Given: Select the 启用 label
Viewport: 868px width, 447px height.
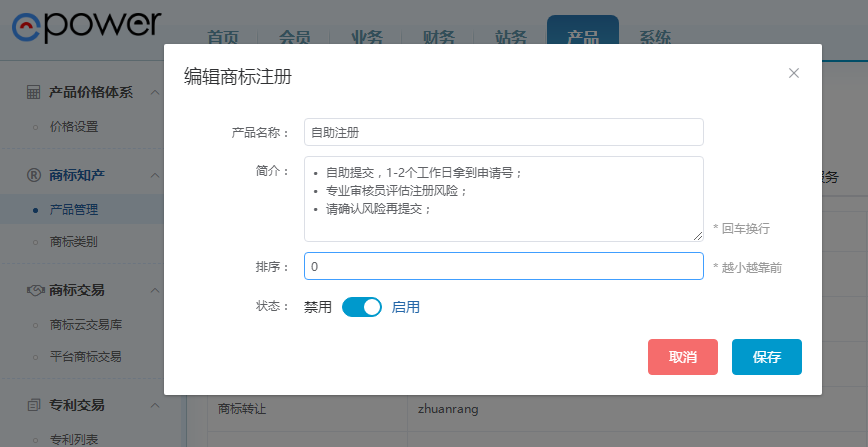Looking at the screenshot, I should tap(405, 307).
